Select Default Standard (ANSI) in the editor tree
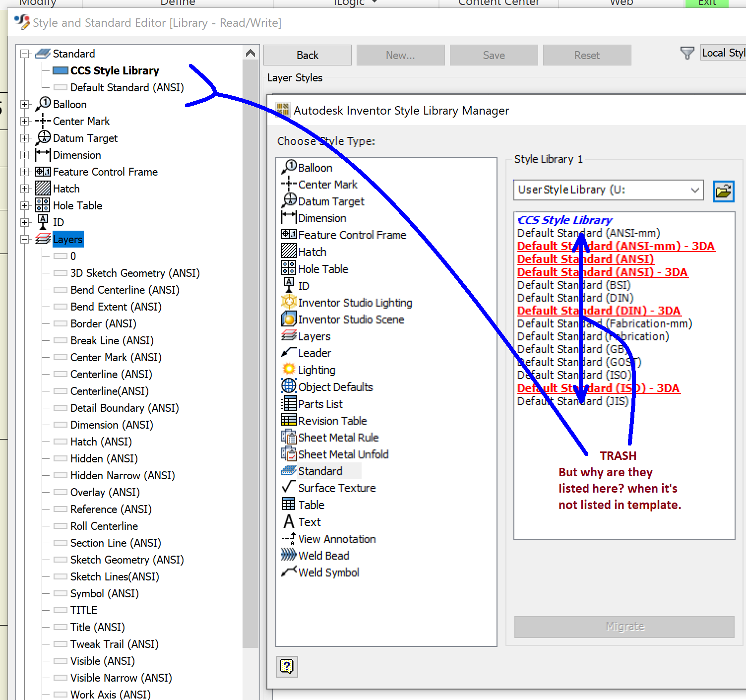Image resolution: width=746 pixels, height=700 pixels. pyautogui.click(x=127, y=87)
